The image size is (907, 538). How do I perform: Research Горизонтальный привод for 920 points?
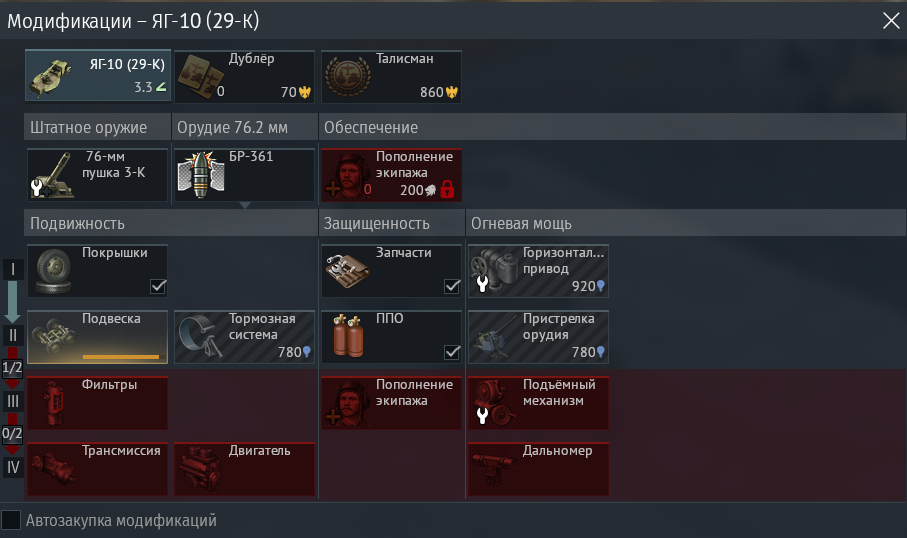coord(538,271)
